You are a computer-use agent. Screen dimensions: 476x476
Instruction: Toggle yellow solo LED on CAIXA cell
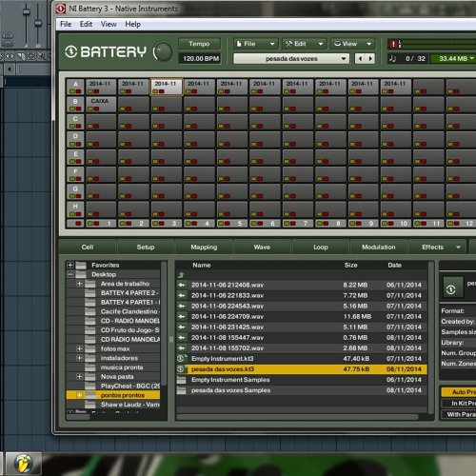(90, 109)
